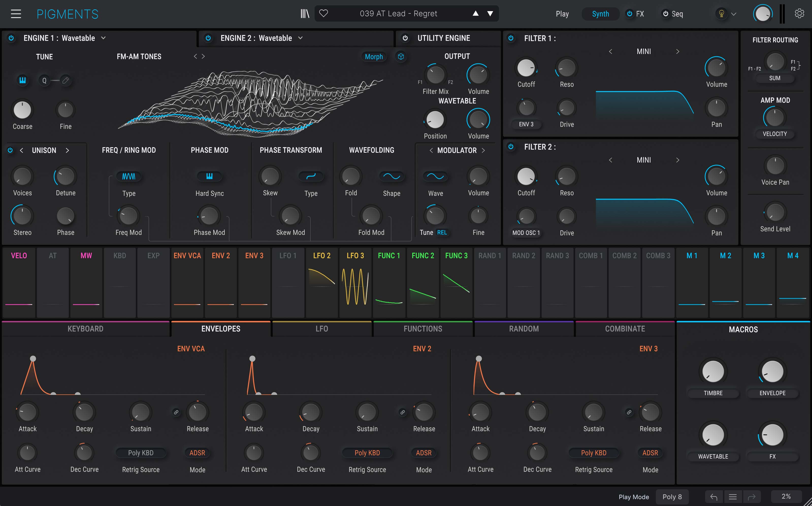Open the hamburger main menu
The width and height of the screenshot is (812, 506).
coord(16,14)
